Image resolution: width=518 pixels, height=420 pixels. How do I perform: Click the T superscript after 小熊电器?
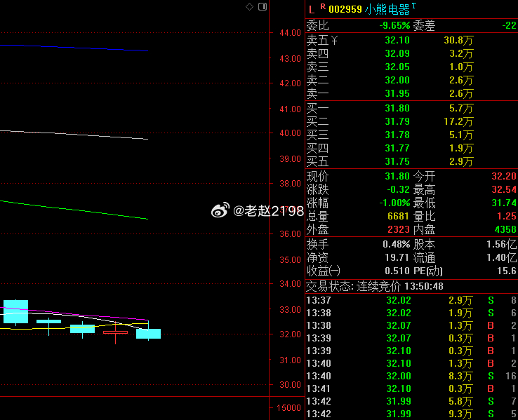(413, 6)
